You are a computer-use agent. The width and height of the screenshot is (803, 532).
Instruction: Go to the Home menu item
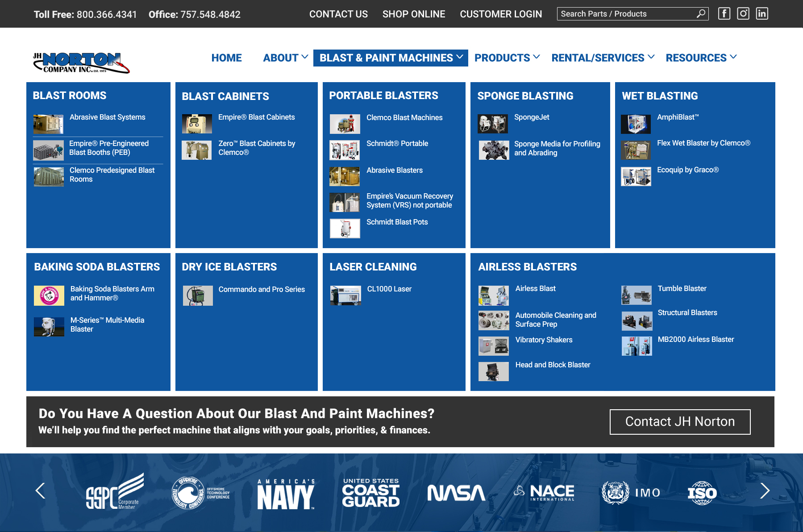coord(226,58)
